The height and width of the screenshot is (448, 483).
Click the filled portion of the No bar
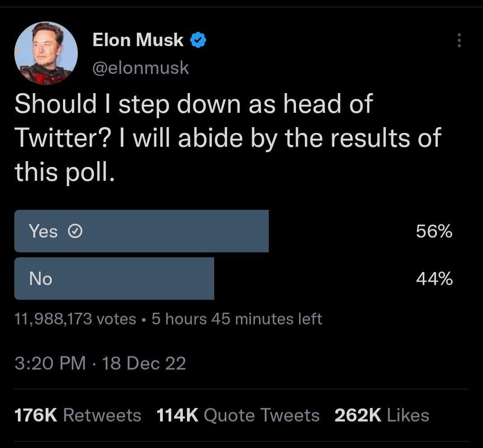point(114,278)
